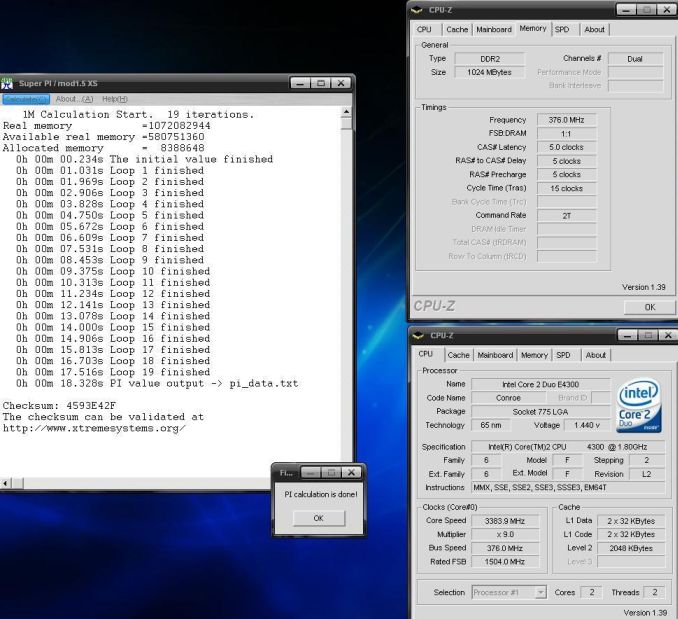The image size is (678, 619).
Task: Click the scroll-up arrow in Super PI output
Action: click(346, 112)
